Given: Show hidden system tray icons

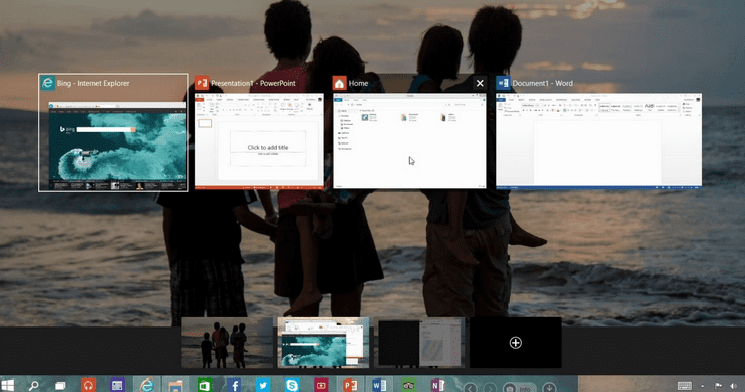Looking at the screenshot, I should pos(703,386).
